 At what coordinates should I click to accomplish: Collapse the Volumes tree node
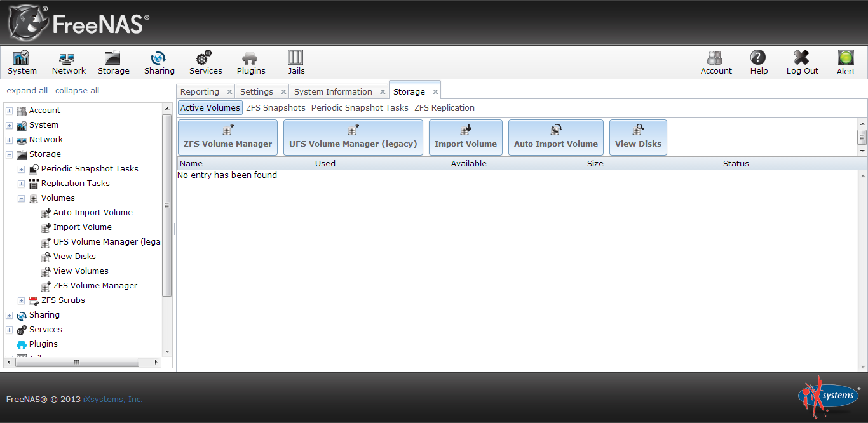pos(22,198)
